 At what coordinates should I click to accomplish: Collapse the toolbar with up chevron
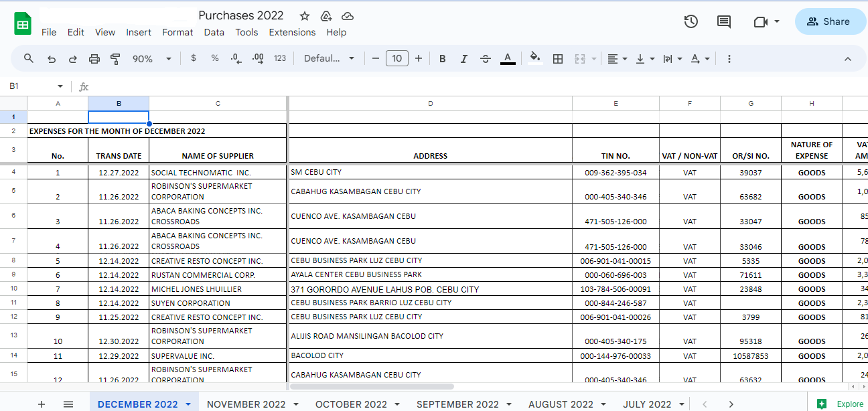(x=848, y=59)
